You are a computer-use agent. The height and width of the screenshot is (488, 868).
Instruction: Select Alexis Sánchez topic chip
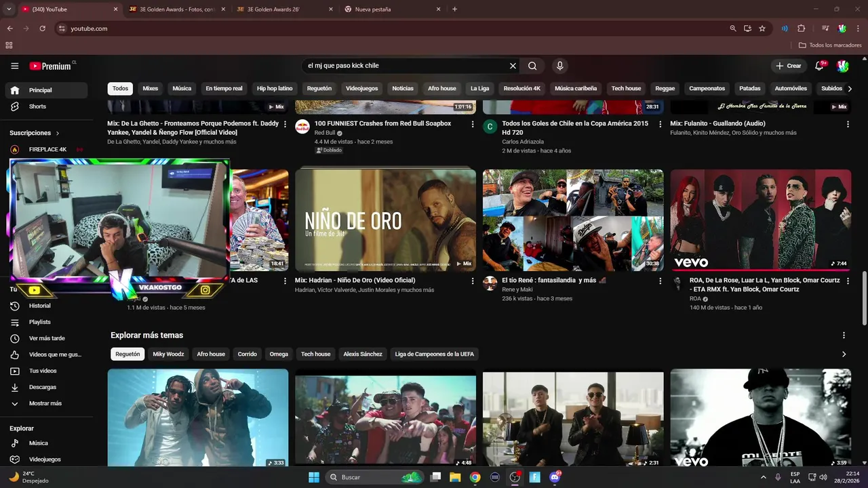coord(363,354)
